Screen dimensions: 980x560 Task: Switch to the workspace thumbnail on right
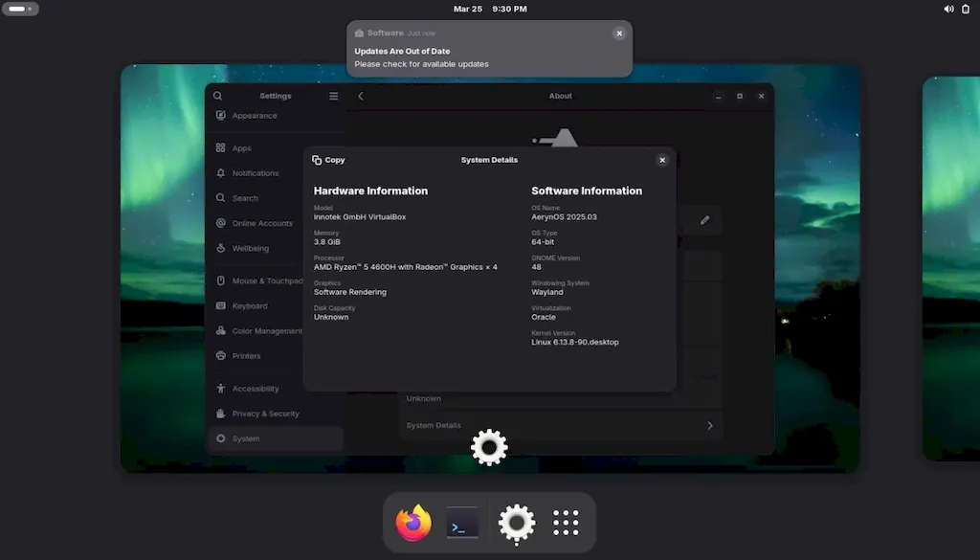(x=951, y=269)
